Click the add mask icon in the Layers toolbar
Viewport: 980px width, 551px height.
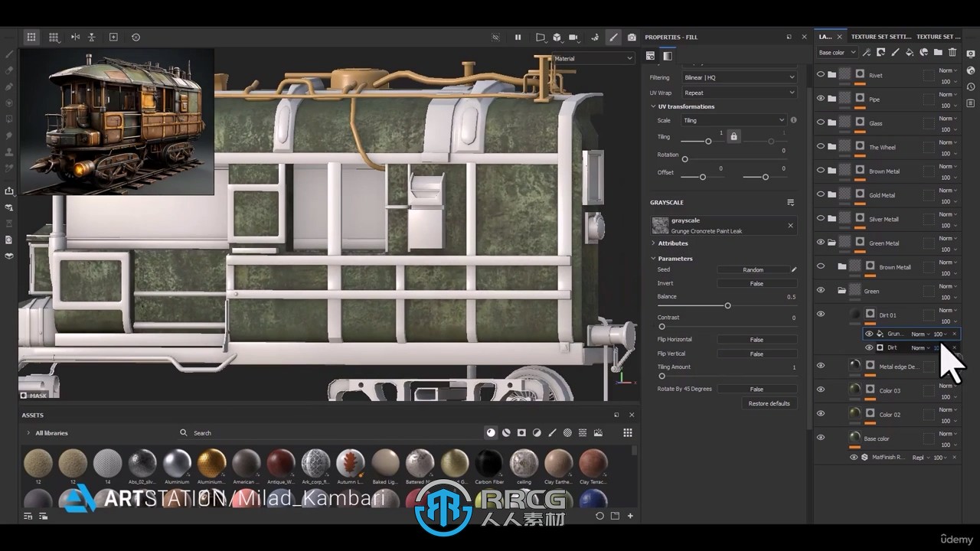pos(880,52)
